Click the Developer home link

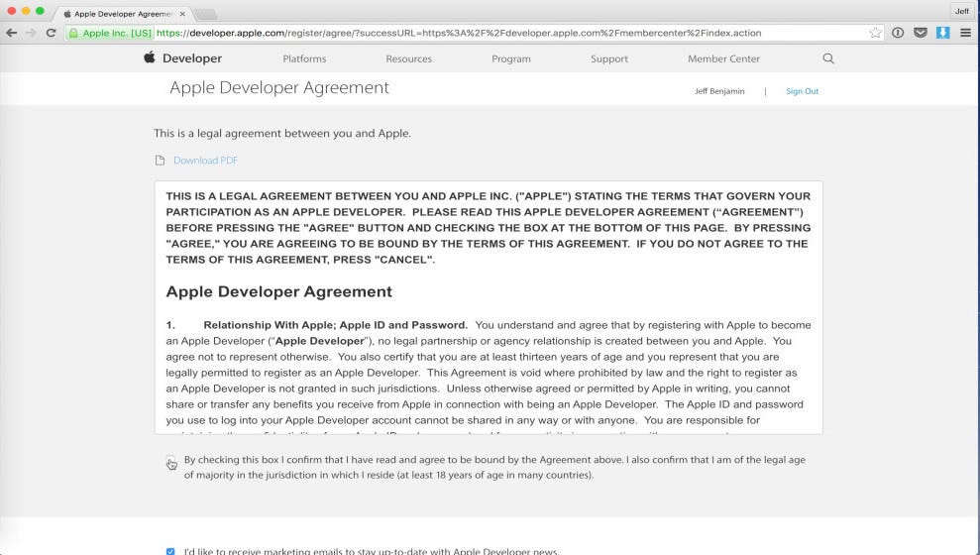[192, 58]
